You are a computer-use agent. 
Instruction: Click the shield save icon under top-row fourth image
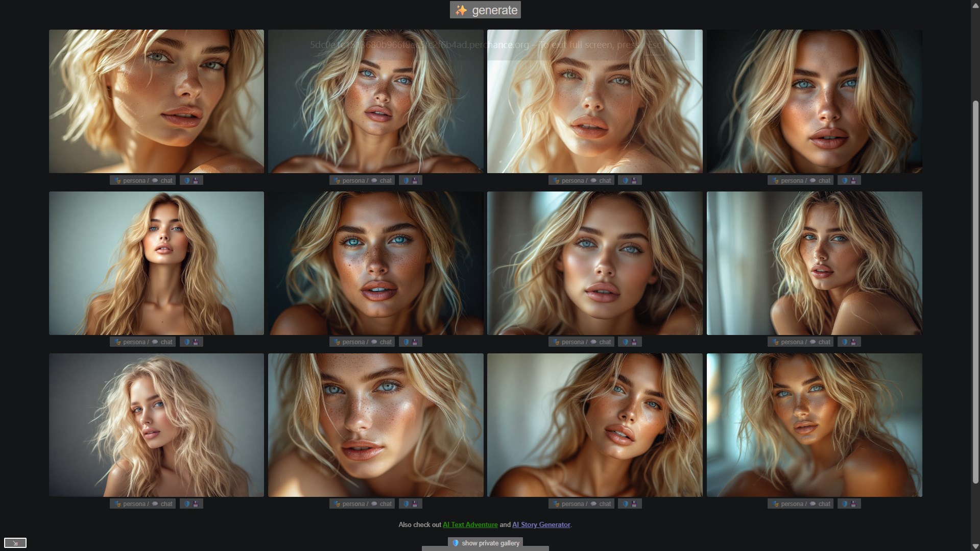point(849,180)
